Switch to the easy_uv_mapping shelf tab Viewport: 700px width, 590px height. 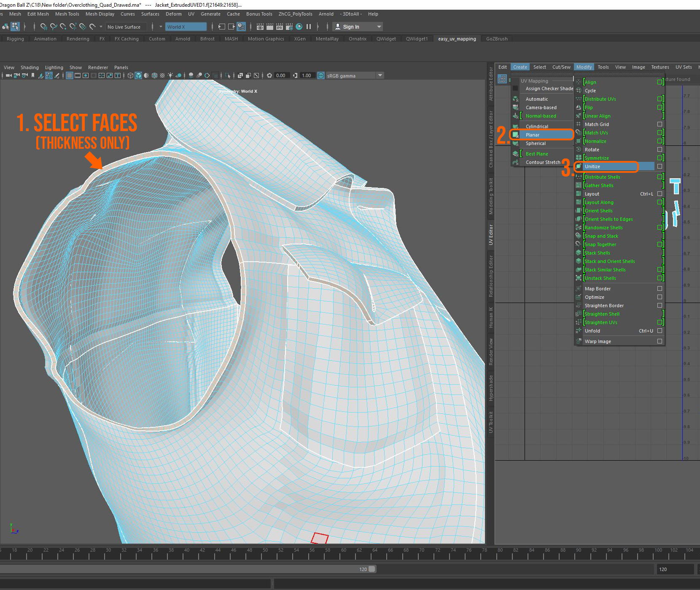457,39
